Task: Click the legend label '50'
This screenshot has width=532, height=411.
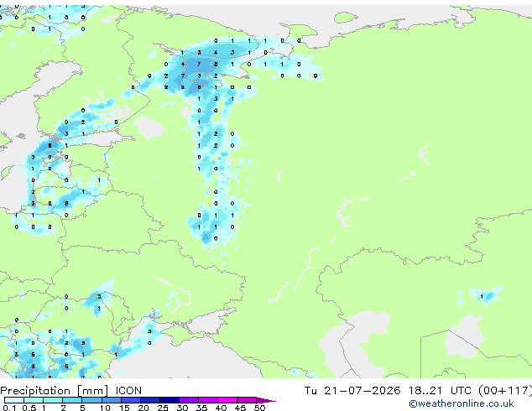Action: click(x=259, y=408)
